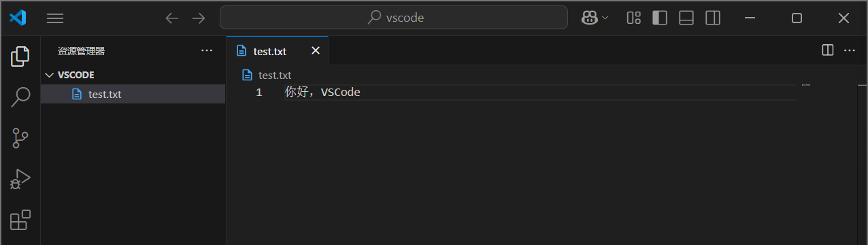Open the customize layout icon

pos(634,18)
